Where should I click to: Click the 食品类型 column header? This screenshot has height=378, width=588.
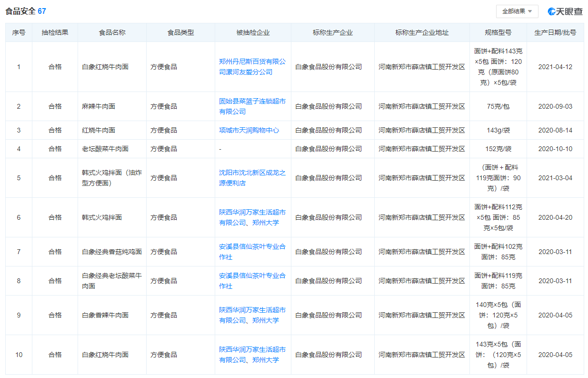coord(180,32)
